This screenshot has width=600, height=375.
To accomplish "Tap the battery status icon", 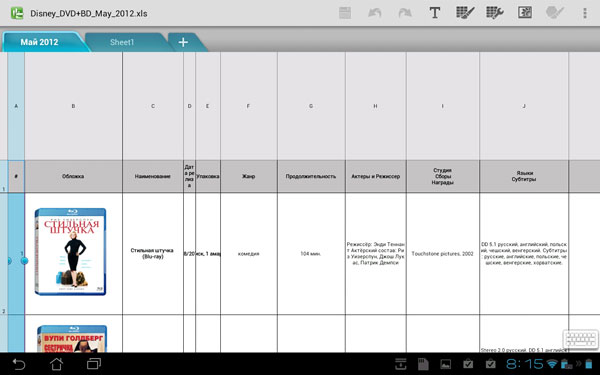I will pyautogui.click(x=589, y=364).
